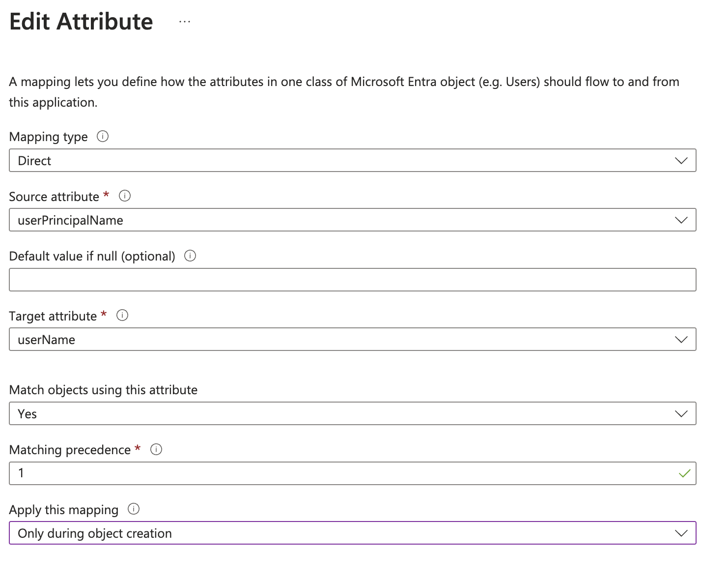Click the chevron arrow on Source attribute box

coord(681,220)
